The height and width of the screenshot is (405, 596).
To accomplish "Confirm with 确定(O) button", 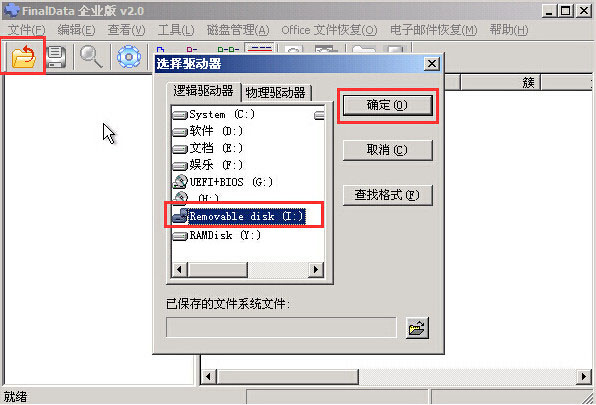I will [x=388, y=105].
